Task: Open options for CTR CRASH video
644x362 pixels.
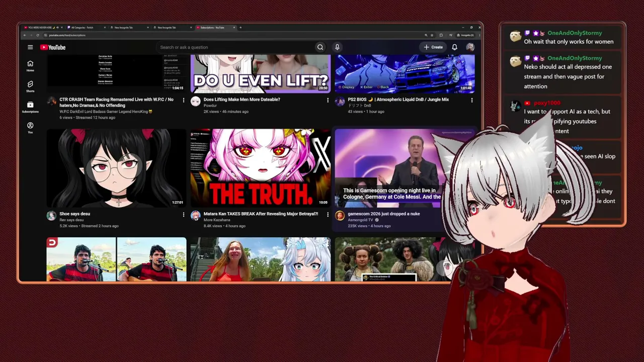Action: 184,101
